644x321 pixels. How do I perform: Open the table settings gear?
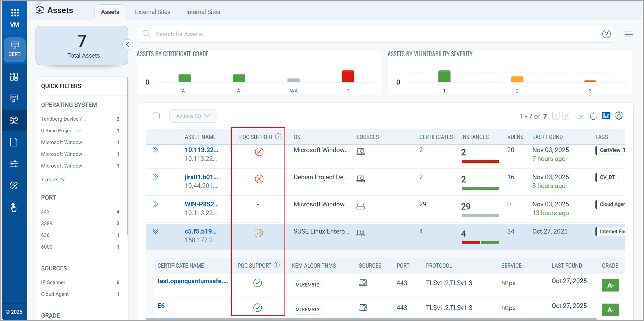(x=619, y=116)
